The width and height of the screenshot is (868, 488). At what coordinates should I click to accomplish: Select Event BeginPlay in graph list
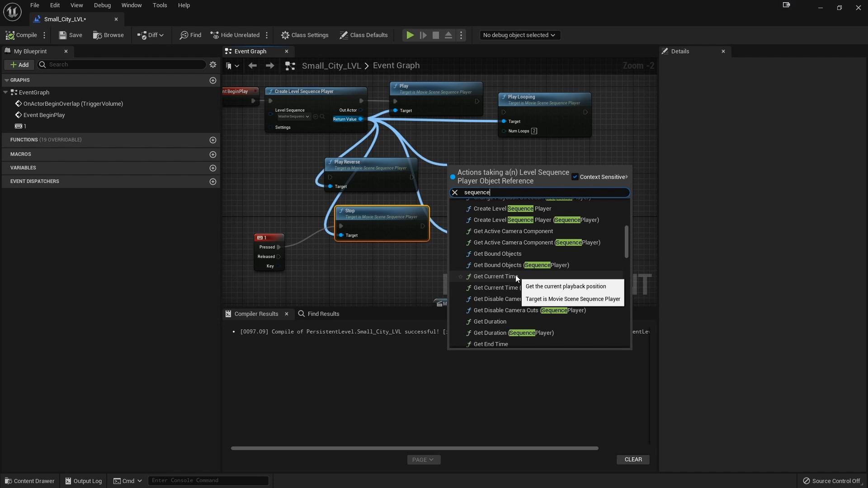44,115
